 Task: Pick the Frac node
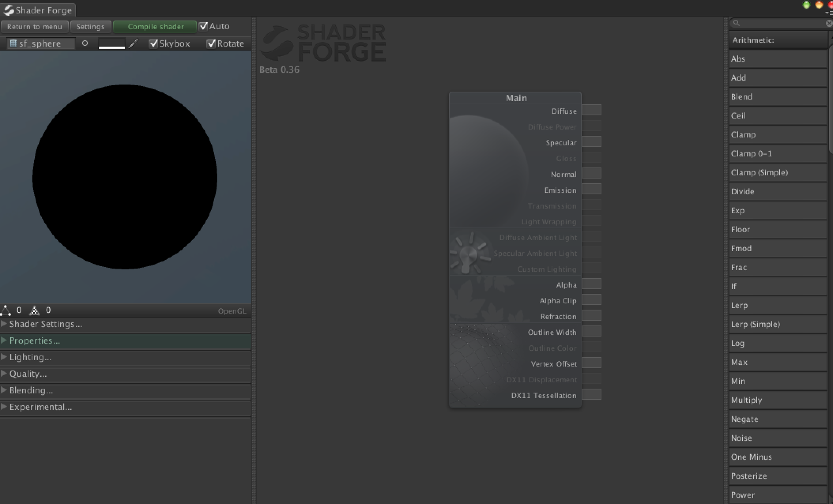click(778, 267)
